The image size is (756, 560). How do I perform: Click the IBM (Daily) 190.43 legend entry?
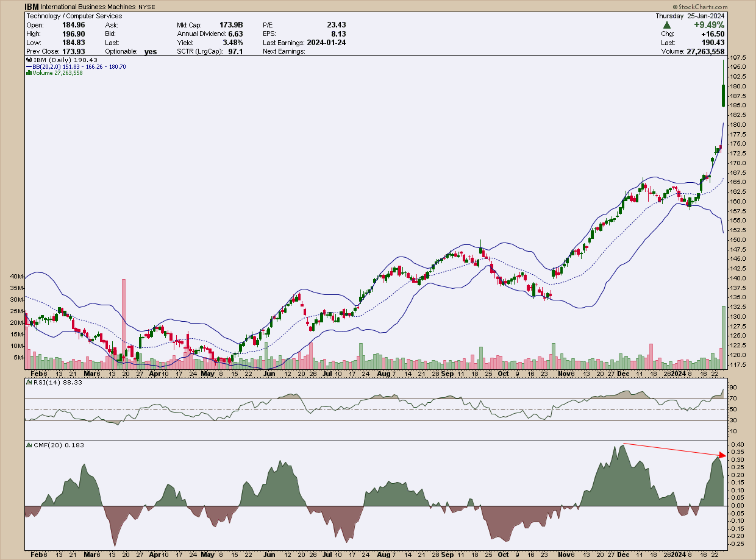point(65,60)
